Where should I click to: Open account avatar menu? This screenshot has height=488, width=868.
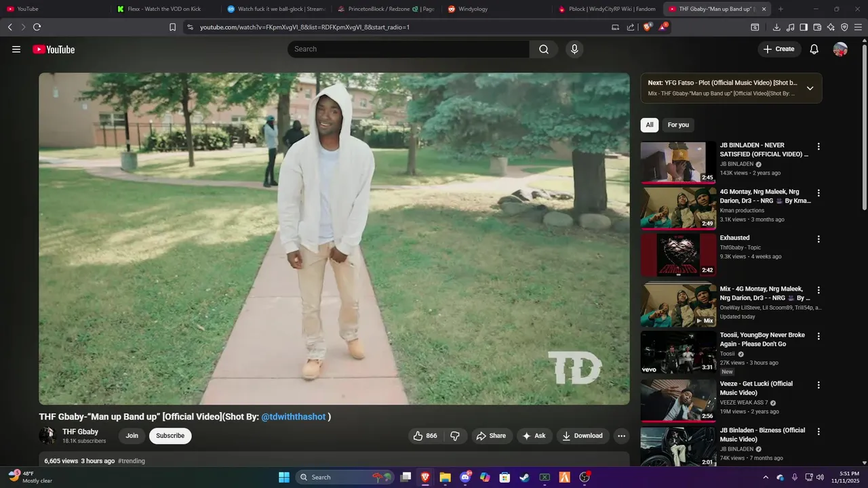coord(840,49)
